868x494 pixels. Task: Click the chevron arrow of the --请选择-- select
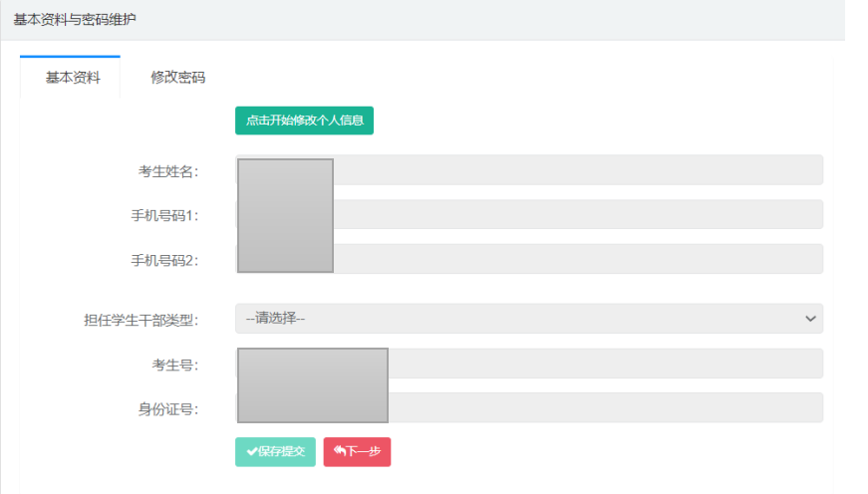[809, 319]
